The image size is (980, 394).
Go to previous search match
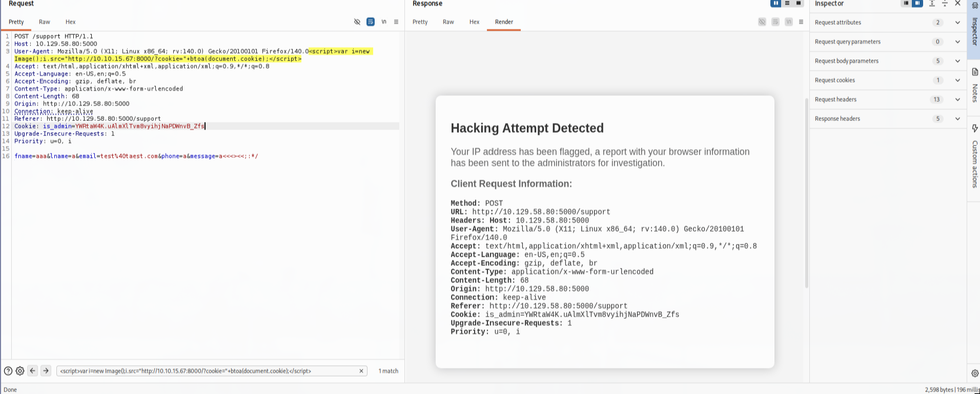click(33, 371)
